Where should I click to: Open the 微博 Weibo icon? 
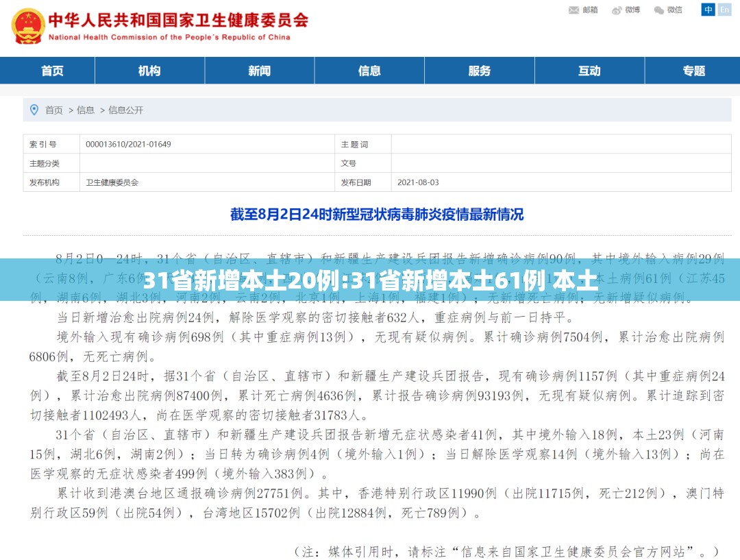pyautogui.click(x=617, y=10)
